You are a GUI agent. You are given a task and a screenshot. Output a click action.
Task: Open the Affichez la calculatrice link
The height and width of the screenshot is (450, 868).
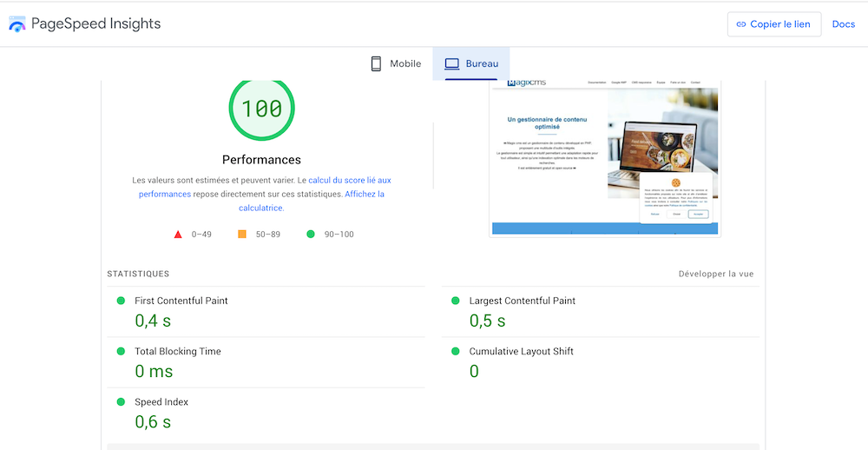coord(312,202)
